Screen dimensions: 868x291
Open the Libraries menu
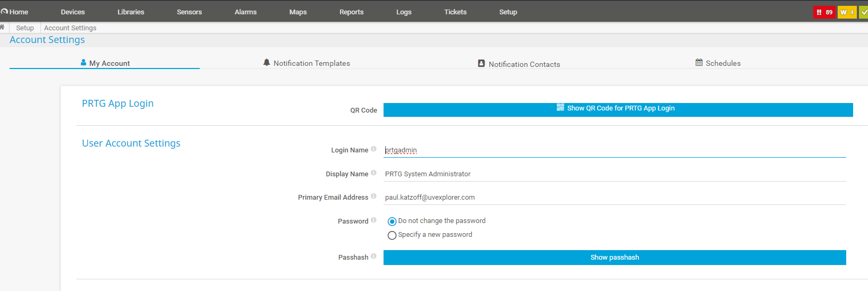point(131,12)
